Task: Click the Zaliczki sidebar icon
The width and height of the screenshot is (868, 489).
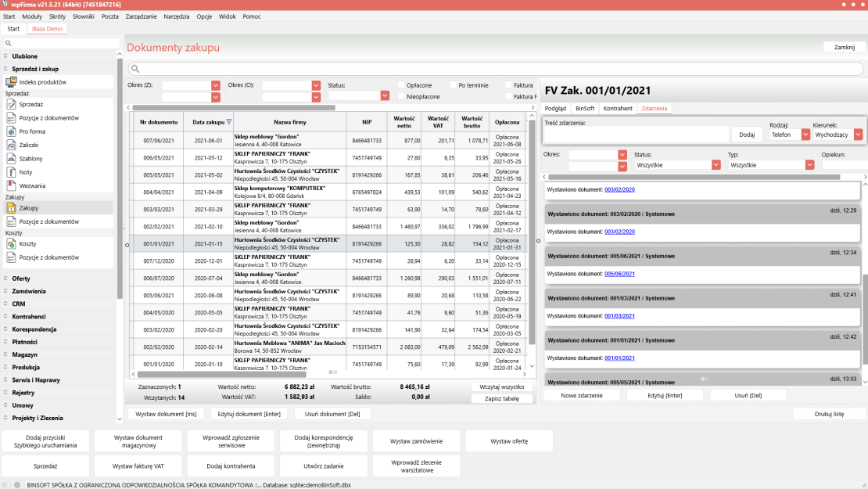Action: [x=11, y=145]
